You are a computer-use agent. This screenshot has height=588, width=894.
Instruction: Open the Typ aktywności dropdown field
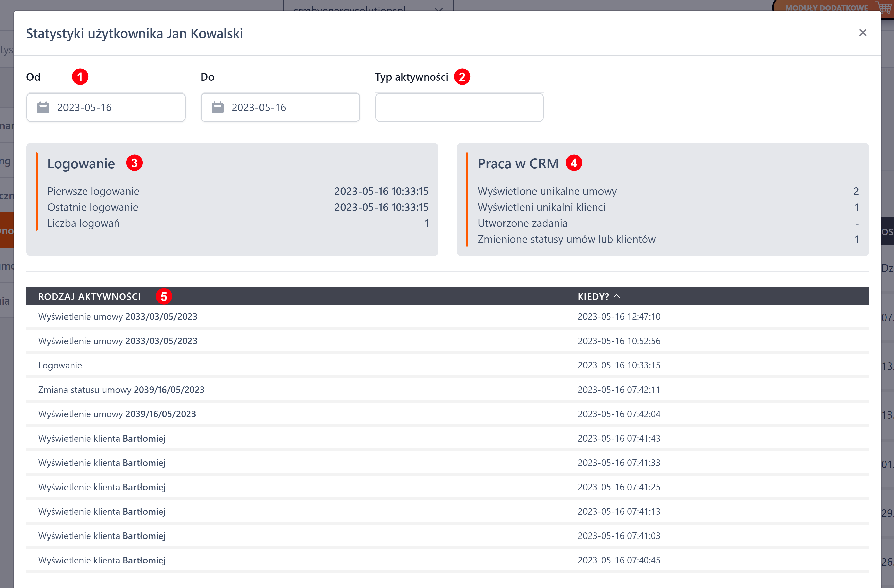459,107
